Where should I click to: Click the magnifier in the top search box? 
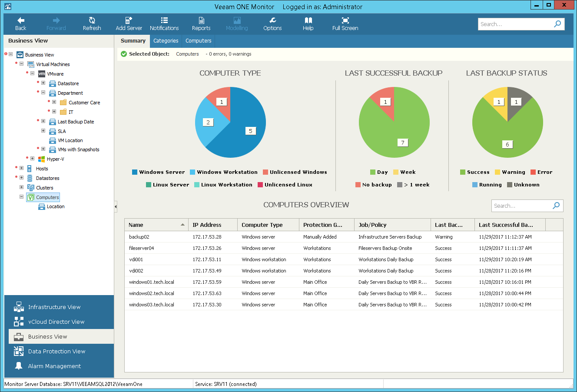(557, 24)
